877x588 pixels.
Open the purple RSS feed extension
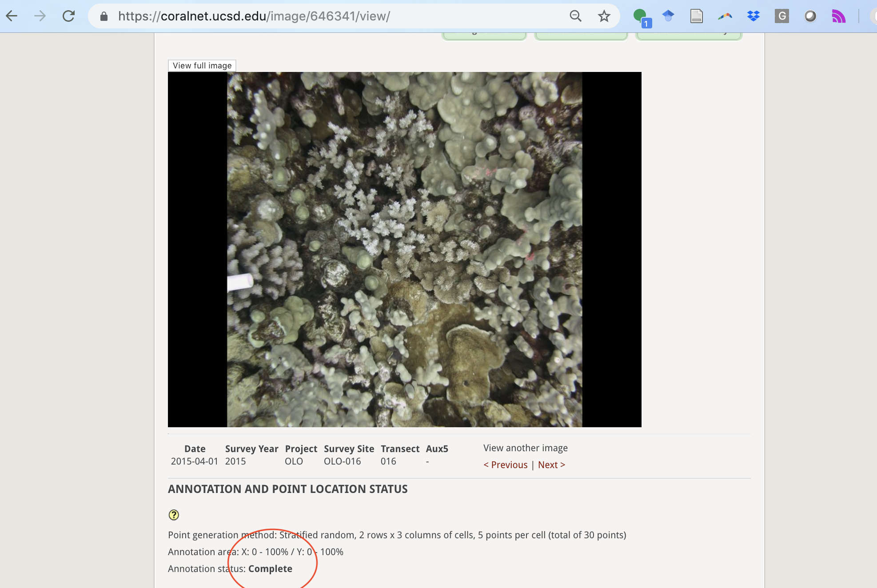tap(838, 16)
